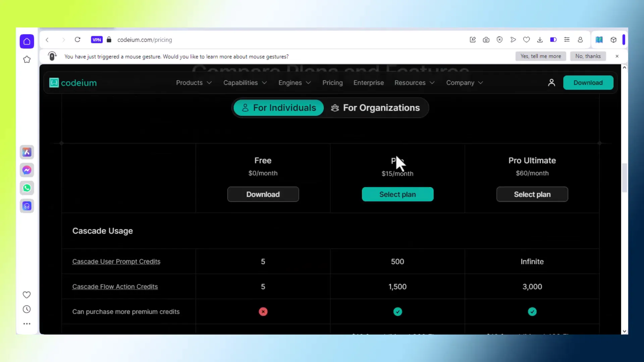Select plan for Pro Ultimate

click(532, 194)
